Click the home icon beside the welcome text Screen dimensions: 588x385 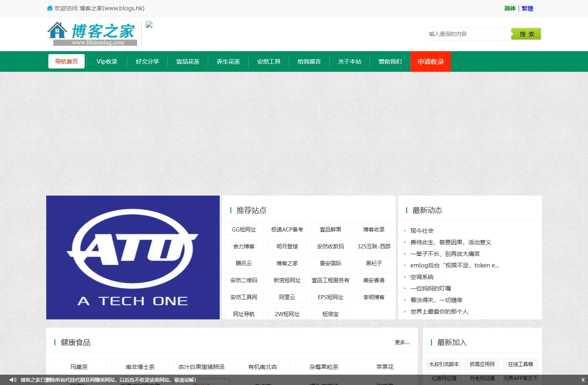click(x=50, y=8)
